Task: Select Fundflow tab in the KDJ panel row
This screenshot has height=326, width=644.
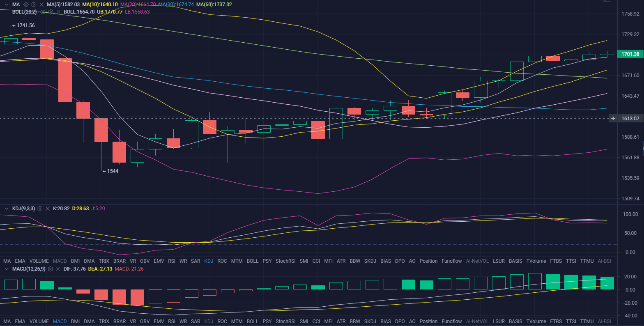Action: click(452, 261)
